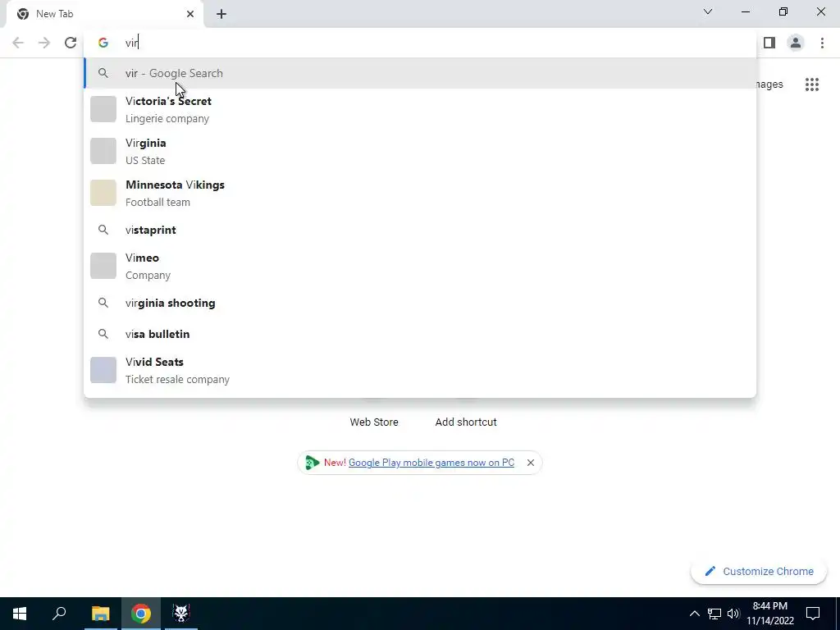Close the New Tab tab

(x=190, y=14)
